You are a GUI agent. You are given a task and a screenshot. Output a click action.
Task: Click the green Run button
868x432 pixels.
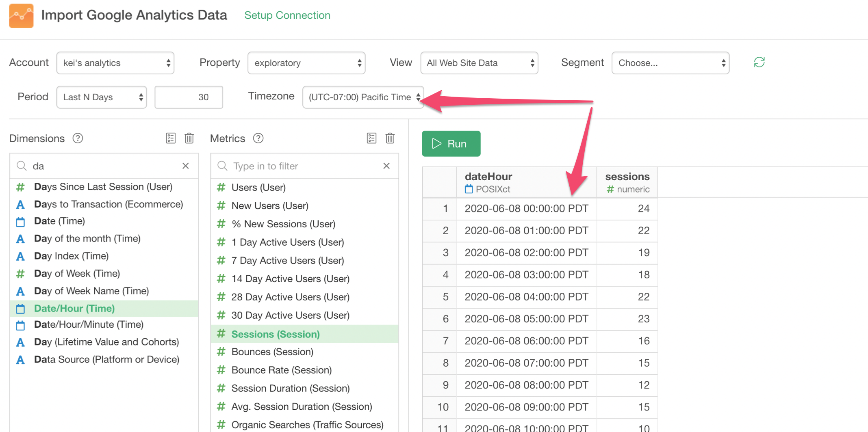click(x=451, y=144)
